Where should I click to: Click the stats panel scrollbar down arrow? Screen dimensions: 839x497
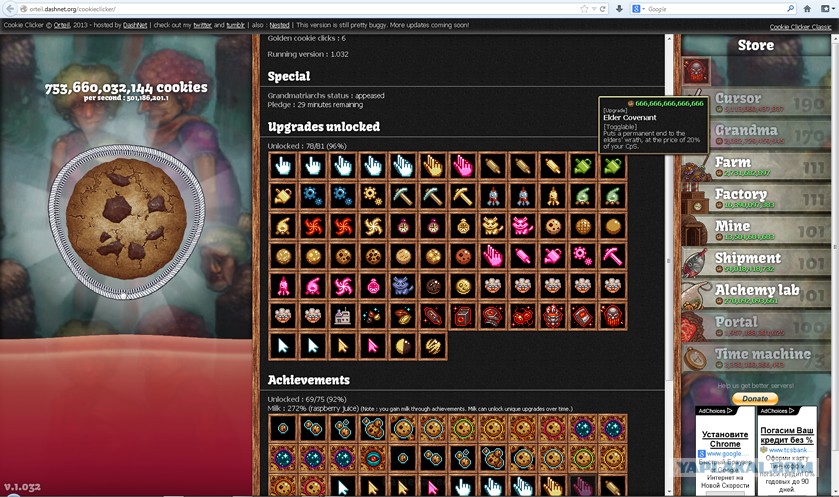coord(669,491)
